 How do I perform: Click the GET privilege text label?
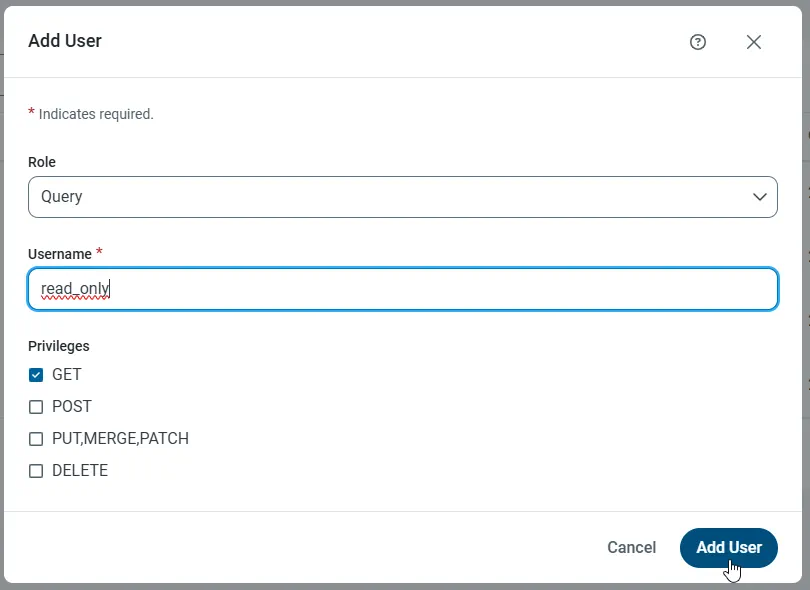(x=67, y=375)
